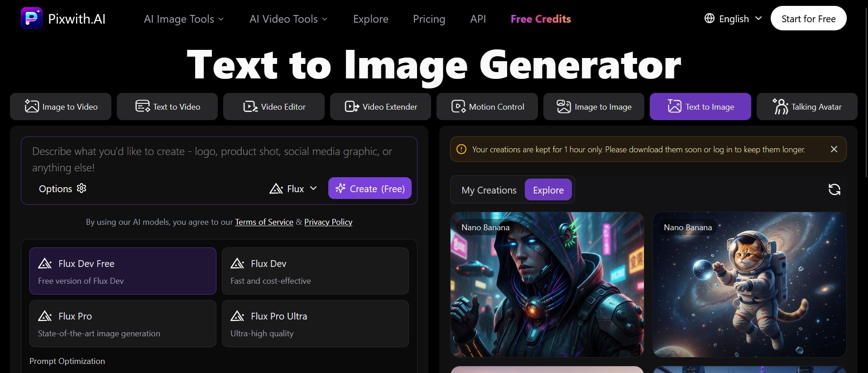Click the Video Extender tab icon
Viewport: 868px width, 373px height.
[352, 107]
